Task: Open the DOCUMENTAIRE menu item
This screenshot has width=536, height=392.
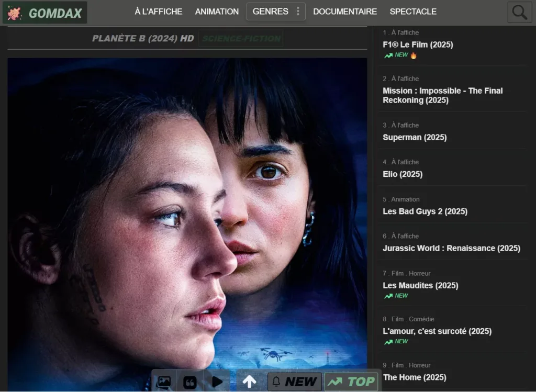Action: 345,12
